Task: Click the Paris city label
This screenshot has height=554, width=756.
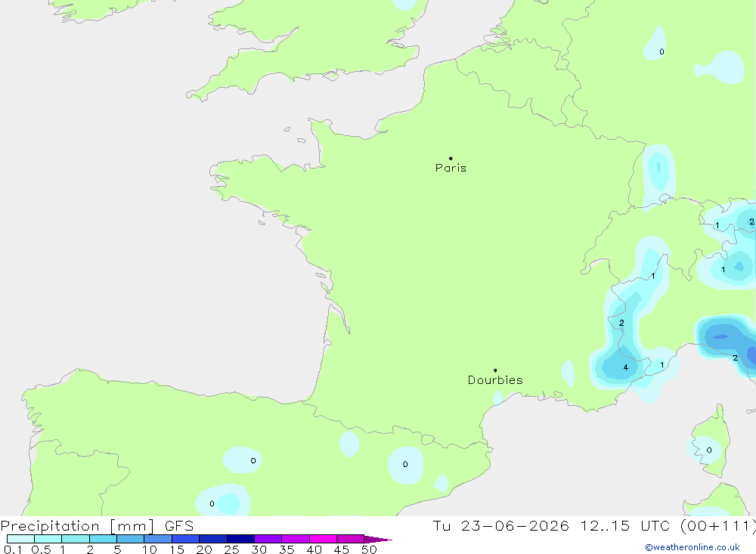Action: (x=451, y=168)
